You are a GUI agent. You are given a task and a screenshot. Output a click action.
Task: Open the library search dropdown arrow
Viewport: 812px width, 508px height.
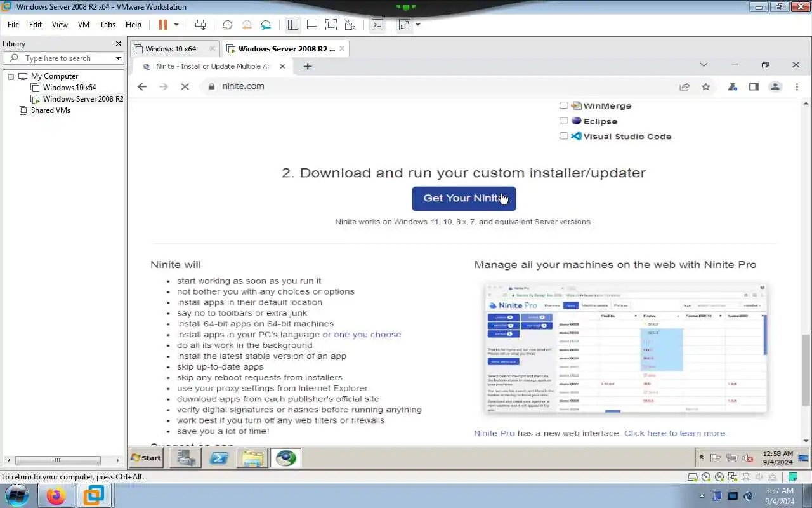[x=118, y=58]
